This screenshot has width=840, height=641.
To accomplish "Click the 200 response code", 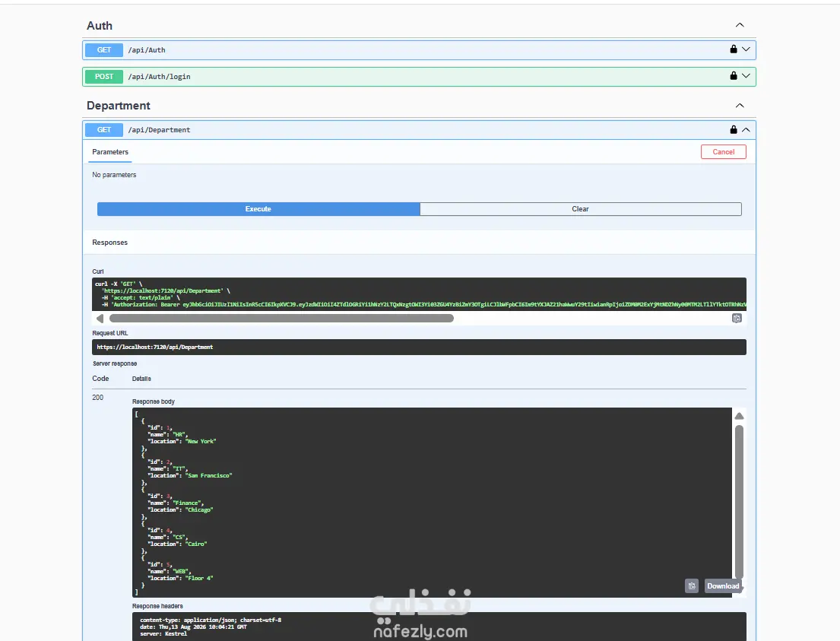I will click(97, 398).
